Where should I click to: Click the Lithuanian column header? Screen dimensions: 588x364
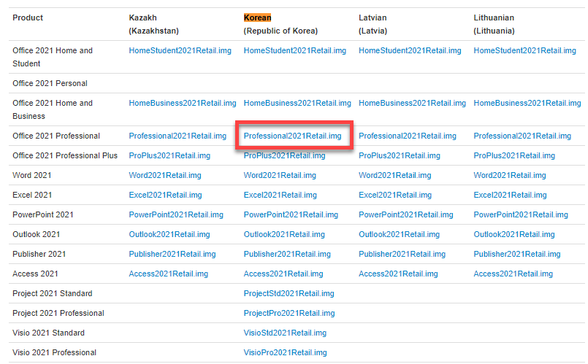point(494,24)
